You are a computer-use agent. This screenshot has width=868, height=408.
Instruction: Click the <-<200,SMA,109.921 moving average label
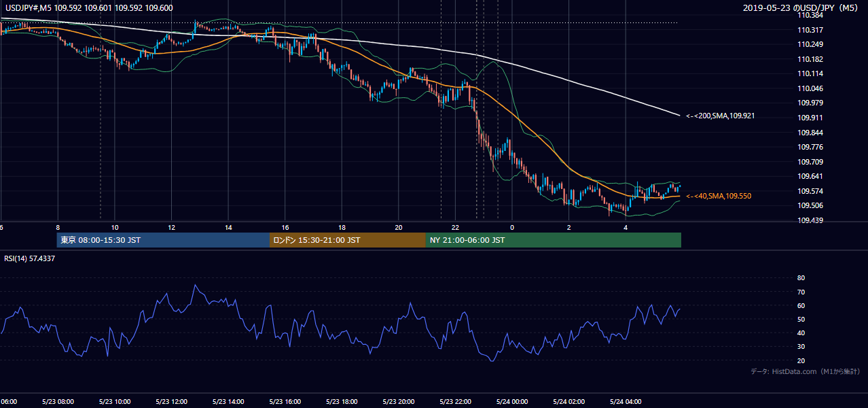[720, 116]
